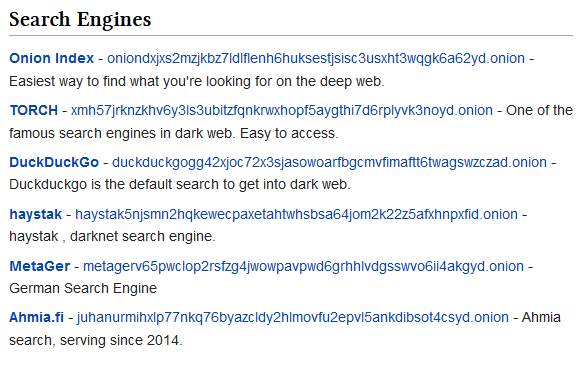Screen dimensions: 586x368
Task: Click text 'haystak , darknet search engine.'
Action: [112, 236]
